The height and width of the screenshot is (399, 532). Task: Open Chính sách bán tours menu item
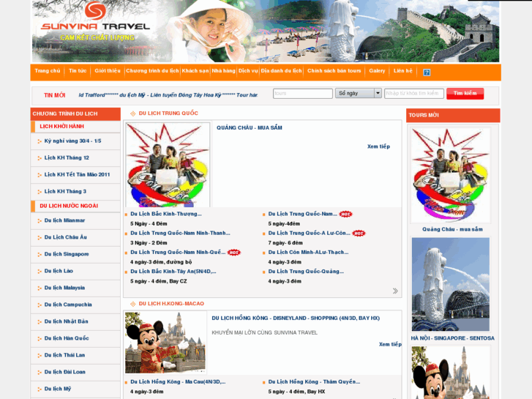pos(334,71)
